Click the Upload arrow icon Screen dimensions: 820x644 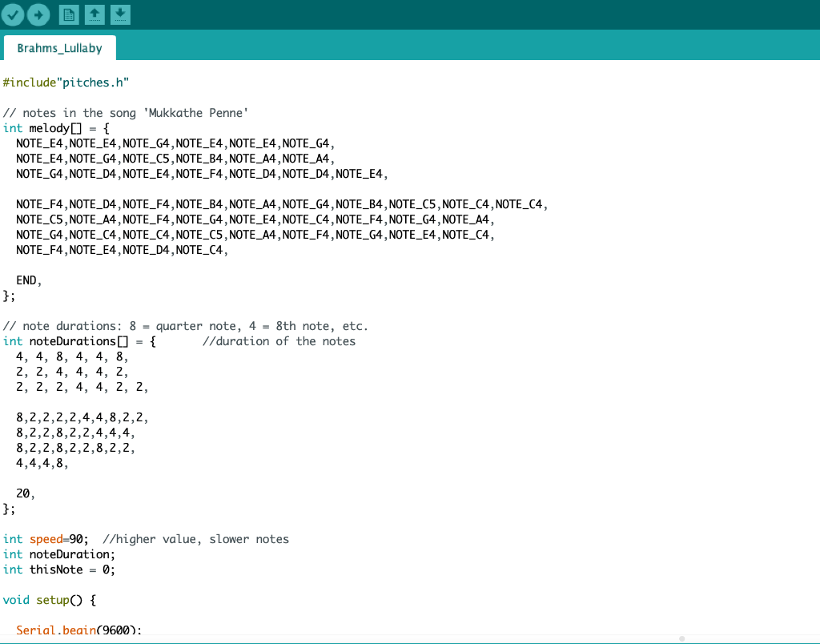(x=38, y=14)
